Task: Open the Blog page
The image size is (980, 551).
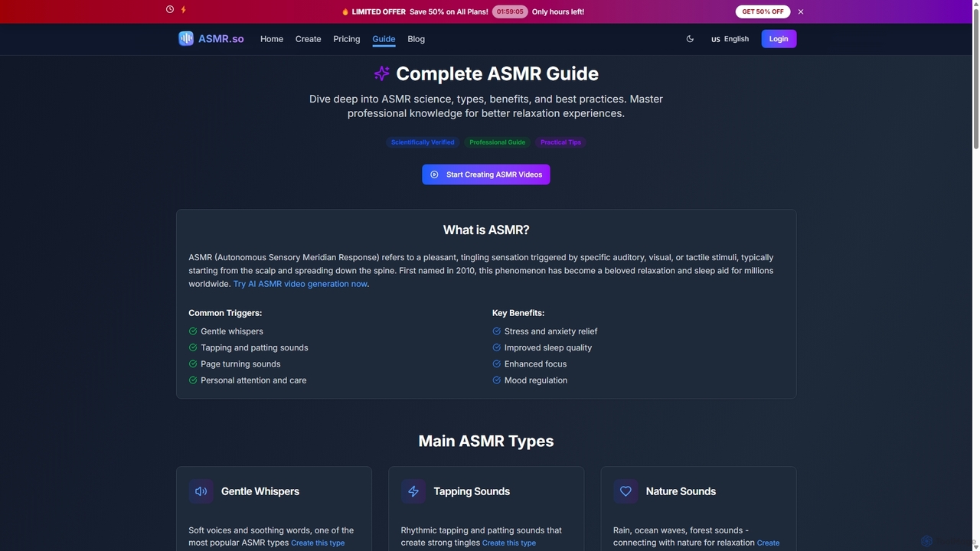Action: 416,39
